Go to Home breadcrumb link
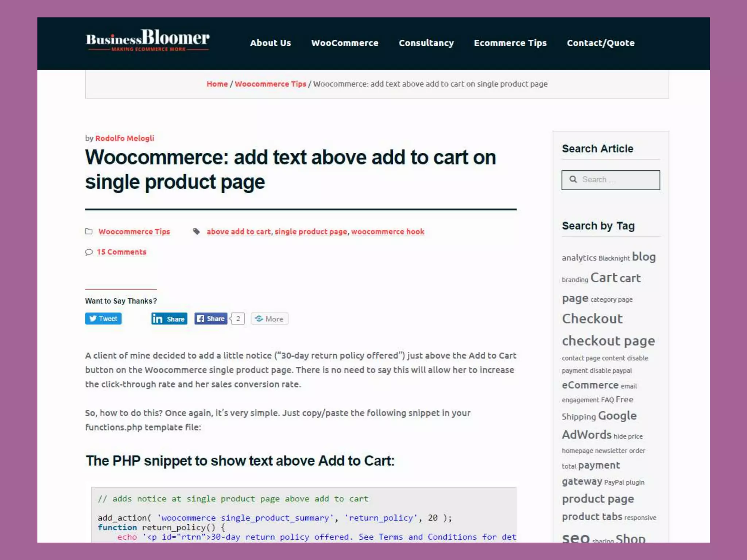The image size is (747, 560). tap(217, 84)
